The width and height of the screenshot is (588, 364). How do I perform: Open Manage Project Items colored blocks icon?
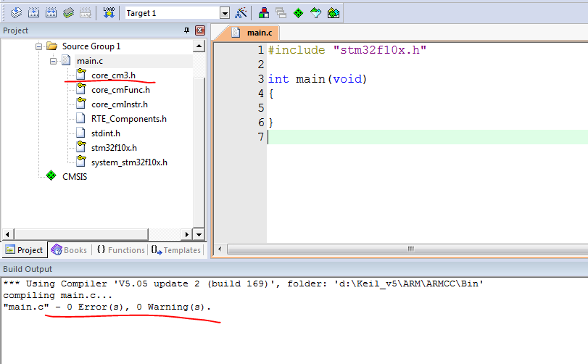tap(264, 12)
